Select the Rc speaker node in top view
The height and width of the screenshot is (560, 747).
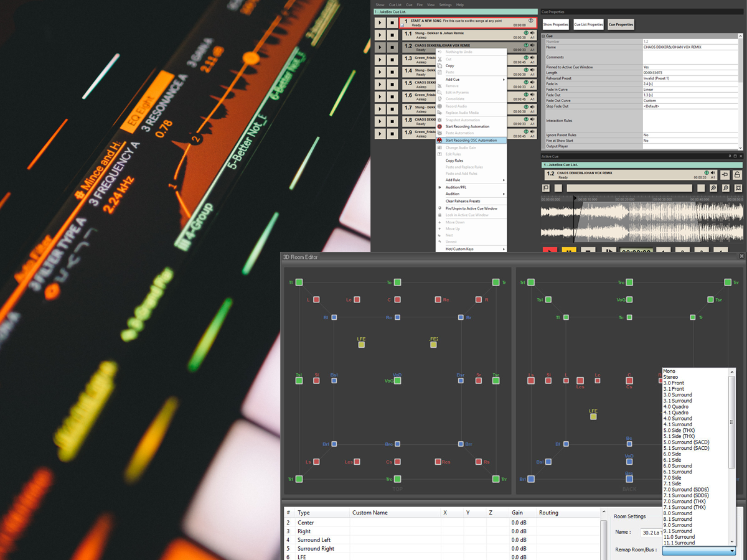pyautogui.click(x=438, y=300)
